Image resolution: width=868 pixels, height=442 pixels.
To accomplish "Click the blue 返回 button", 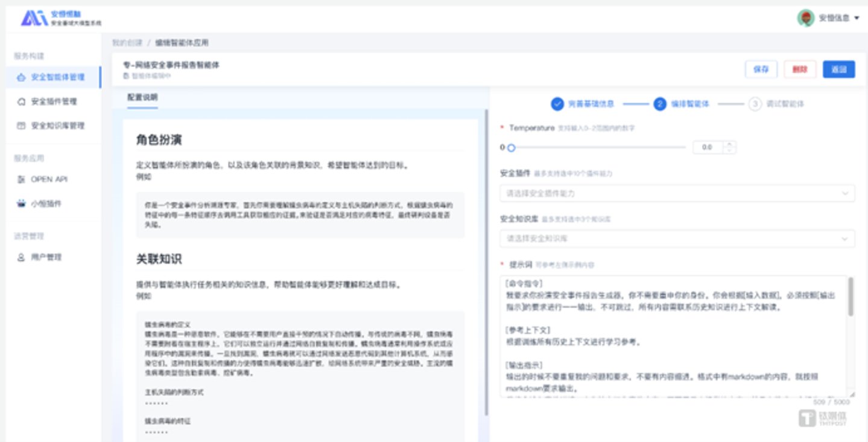I will 838,69.
